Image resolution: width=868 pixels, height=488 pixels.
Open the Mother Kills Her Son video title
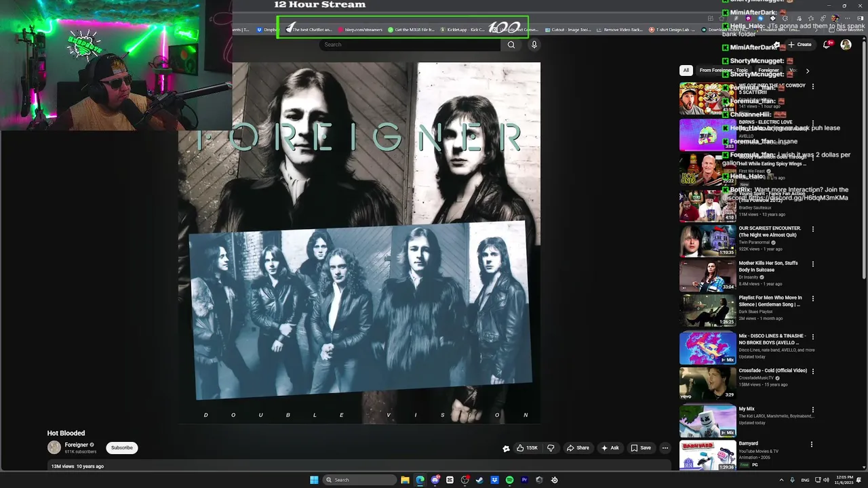pos(768,266)
